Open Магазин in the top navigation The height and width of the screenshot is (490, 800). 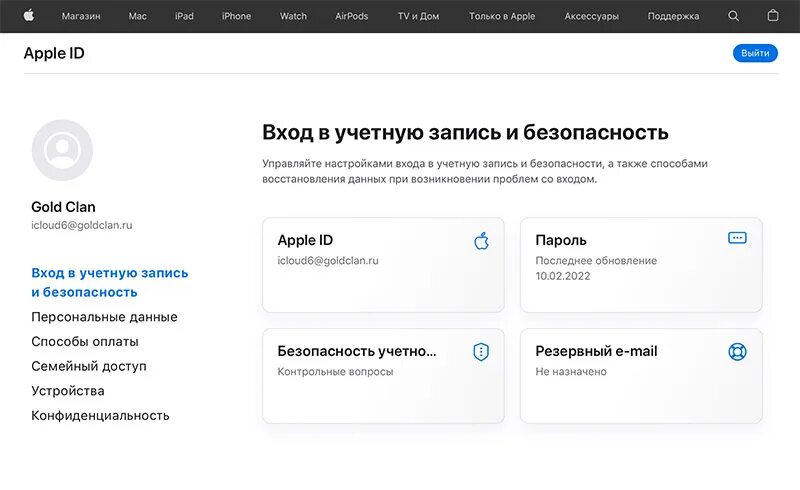tap(81, 16)
